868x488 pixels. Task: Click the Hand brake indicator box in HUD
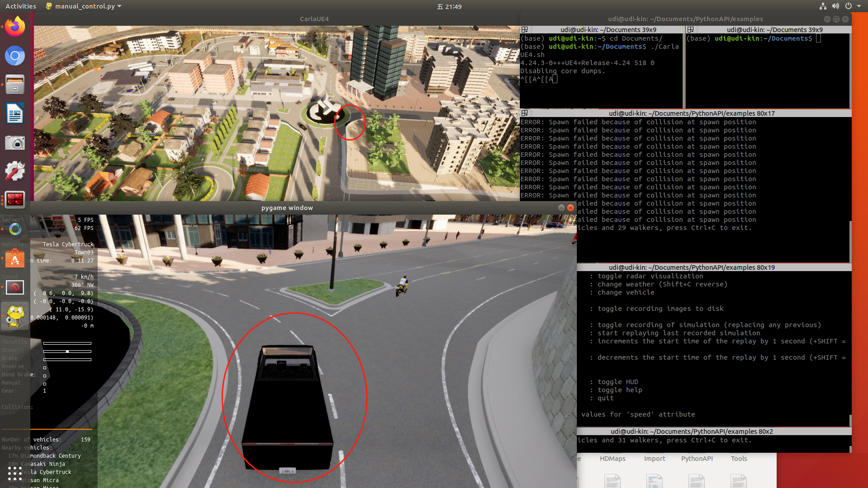[45, 375]
